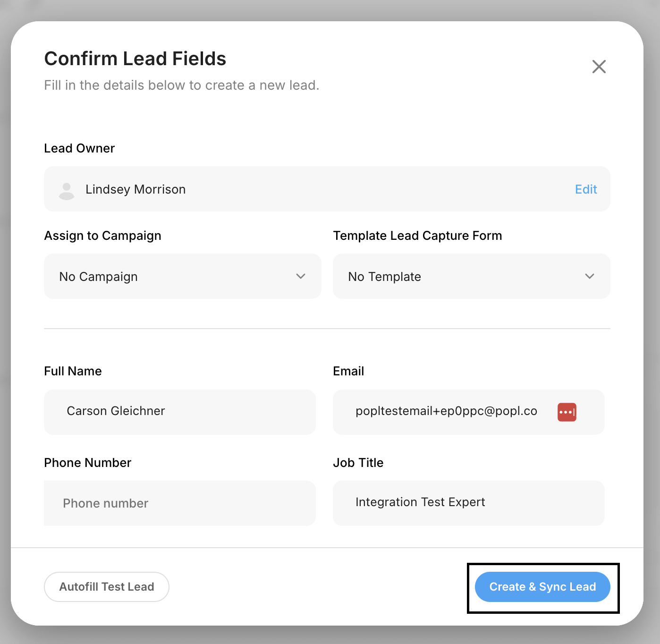This screenshot has width=660, height=644.
Task: Click the Lead Owner avatar icon
Action: pos(67,191)
